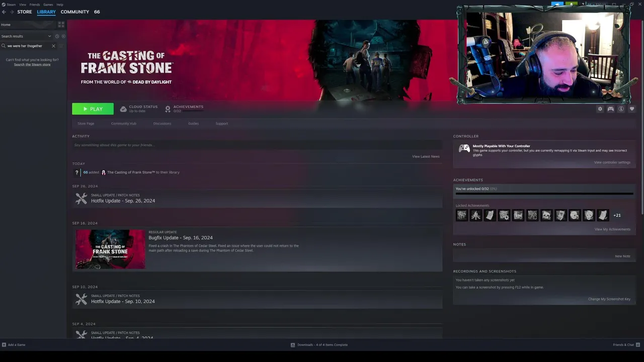Open the Help menu
This screenshot has height=362, width=644.
[60, 5]
